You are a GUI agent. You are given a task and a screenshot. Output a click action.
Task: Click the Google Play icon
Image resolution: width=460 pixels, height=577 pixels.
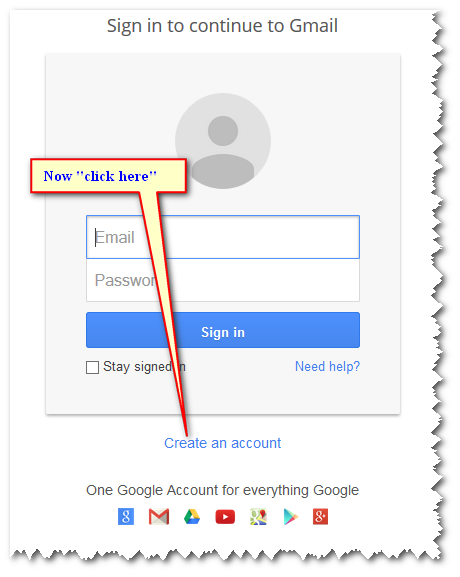290,517
